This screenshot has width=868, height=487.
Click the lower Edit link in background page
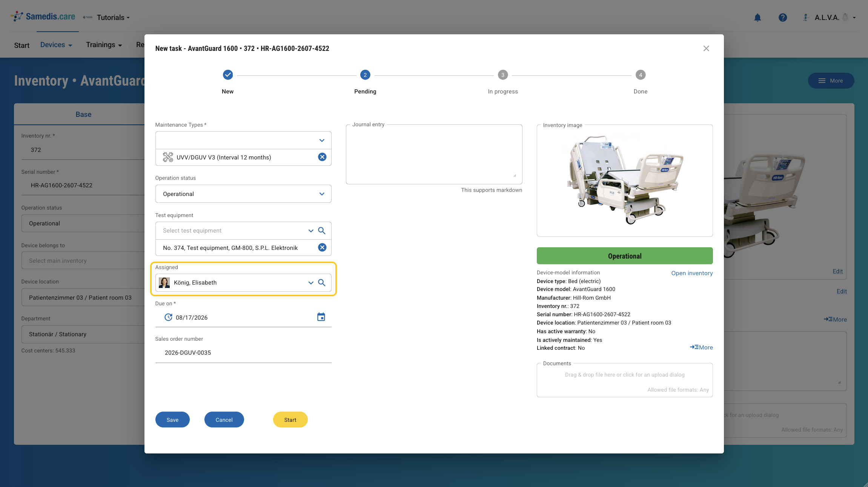842,291
